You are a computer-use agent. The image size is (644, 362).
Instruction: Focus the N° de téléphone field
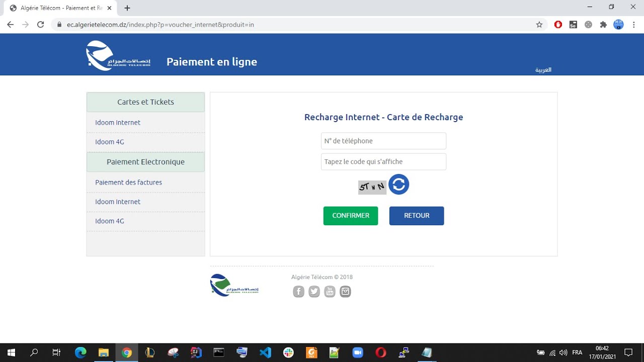383,141
